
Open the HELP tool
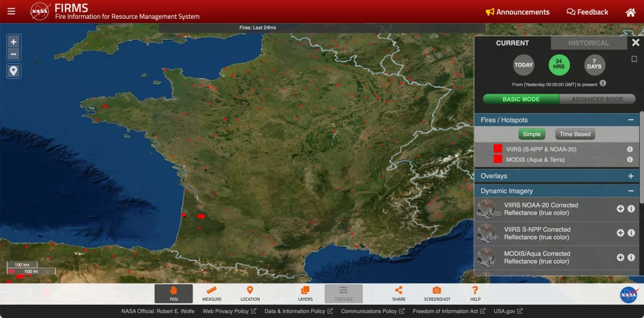coord(475,294)
